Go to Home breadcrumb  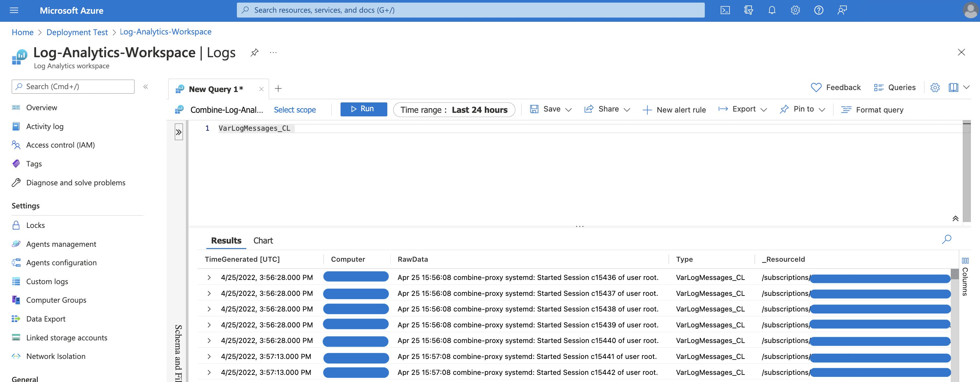click(22, 32)
